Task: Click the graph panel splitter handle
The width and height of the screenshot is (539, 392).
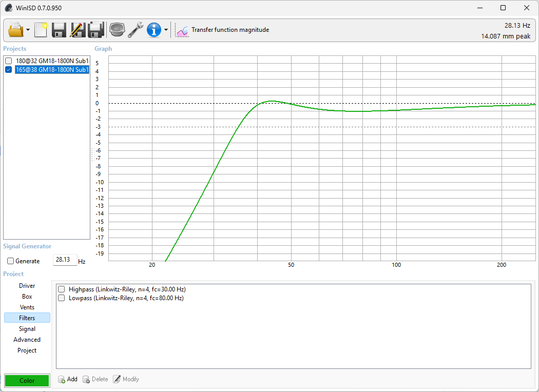Action: 92,155
